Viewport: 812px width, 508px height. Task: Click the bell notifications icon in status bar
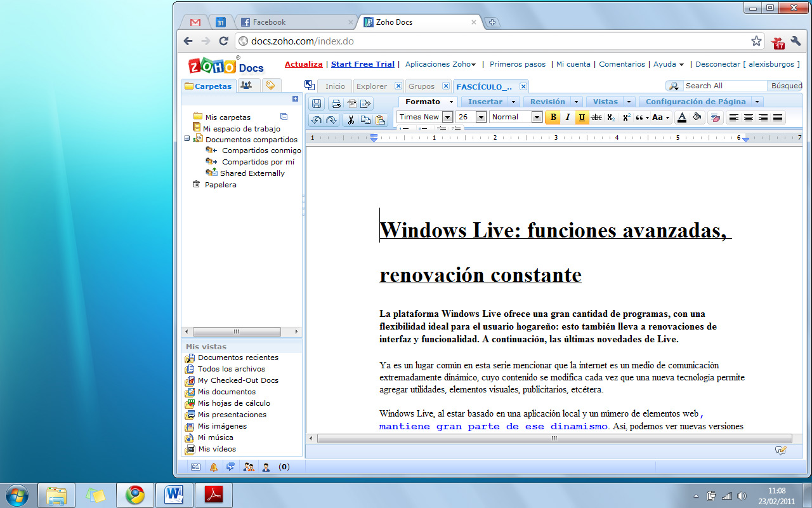click(214, 467)
